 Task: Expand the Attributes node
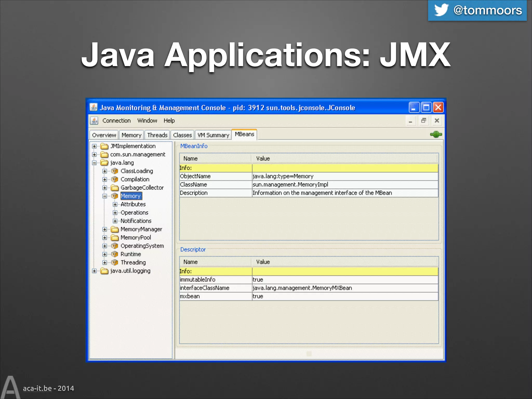pos(115,204)
